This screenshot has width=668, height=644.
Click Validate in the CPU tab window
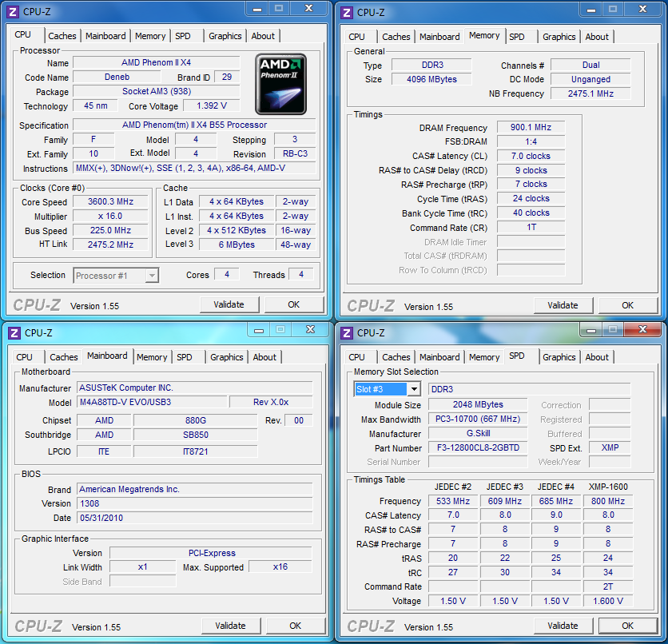coord(229,304)
